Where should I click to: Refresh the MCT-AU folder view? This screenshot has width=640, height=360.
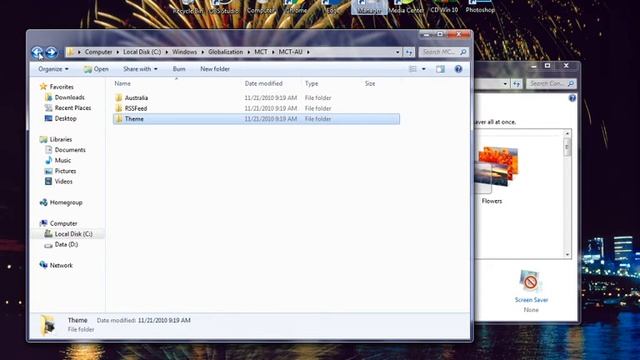409,52
